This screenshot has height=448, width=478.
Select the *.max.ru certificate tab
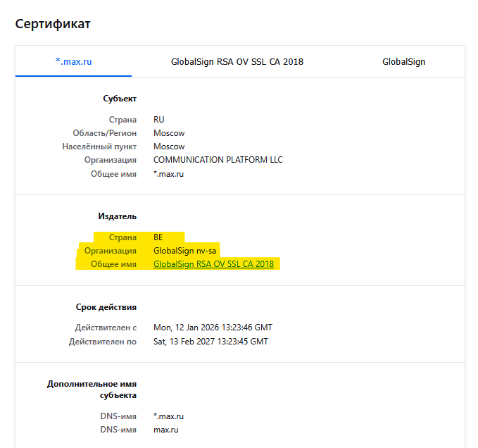tap(73, 61)
